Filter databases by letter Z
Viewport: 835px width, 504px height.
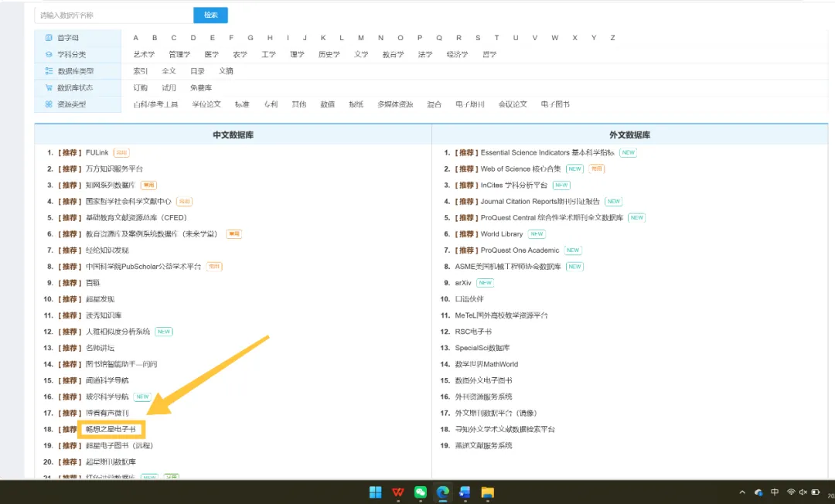click(x=612, y=38)
